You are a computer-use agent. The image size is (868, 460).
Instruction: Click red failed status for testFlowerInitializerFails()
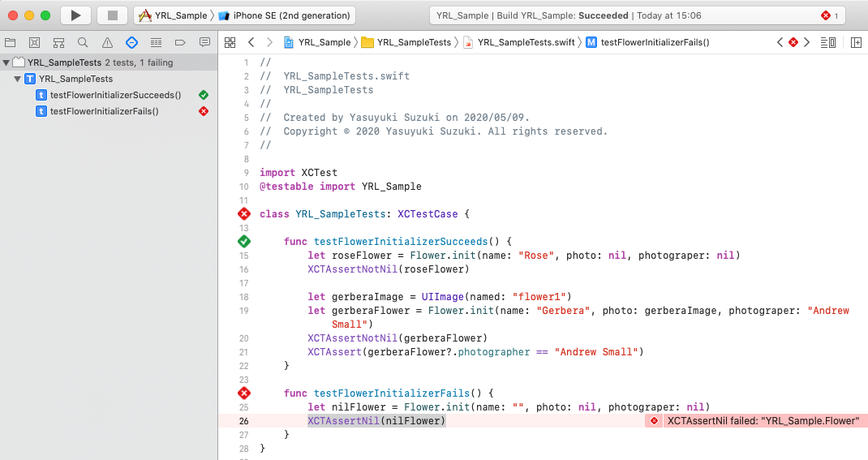(204, 111)
